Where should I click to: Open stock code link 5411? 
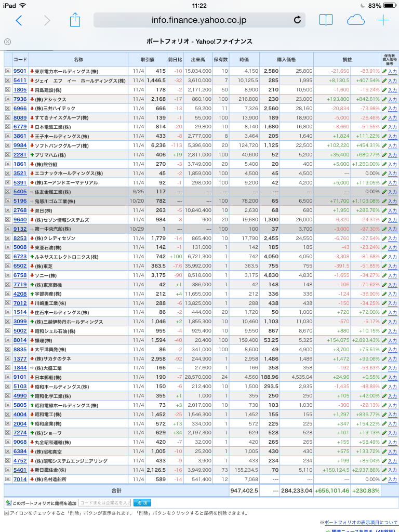(20, 81)
